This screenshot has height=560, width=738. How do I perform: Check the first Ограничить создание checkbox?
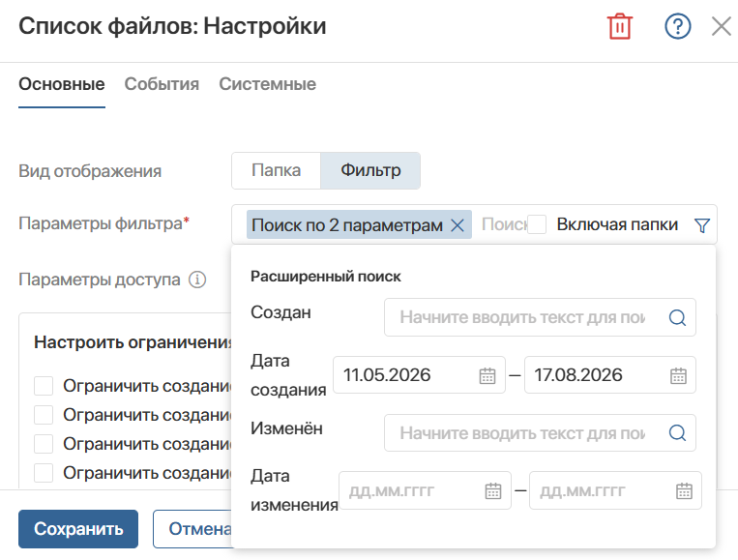click(x=44, y=386)
